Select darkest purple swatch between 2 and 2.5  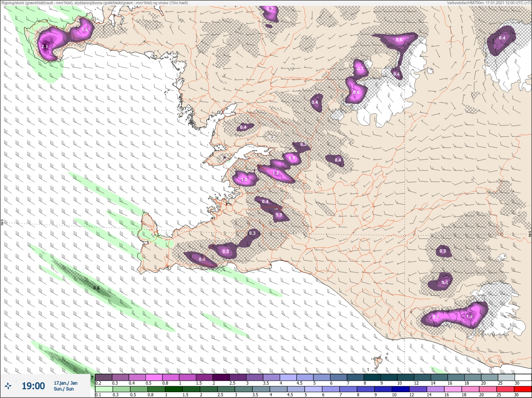coord(221,377)
